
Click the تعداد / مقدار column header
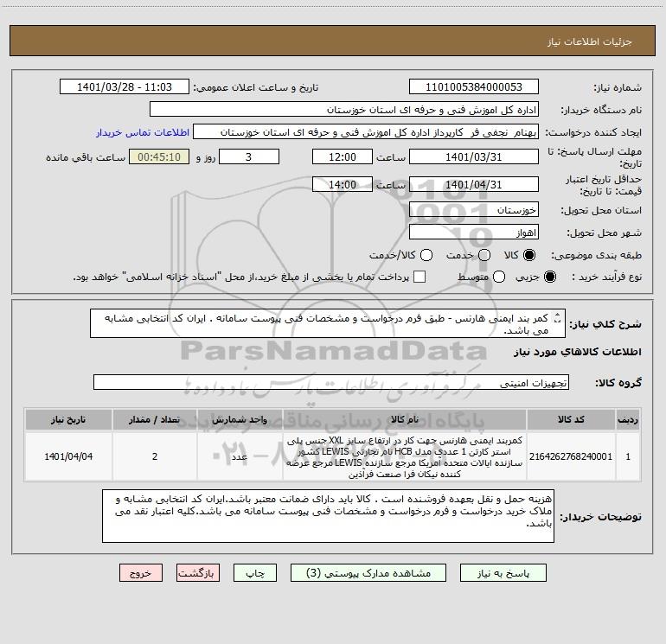click(x=155, y=419)
